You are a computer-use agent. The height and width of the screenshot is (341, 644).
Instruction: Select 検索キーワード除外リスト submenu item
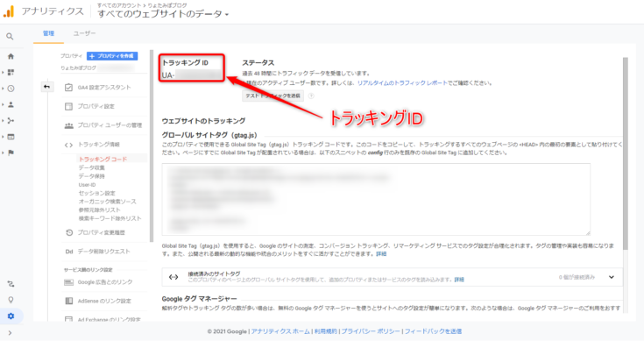click(x=110, y=218)
